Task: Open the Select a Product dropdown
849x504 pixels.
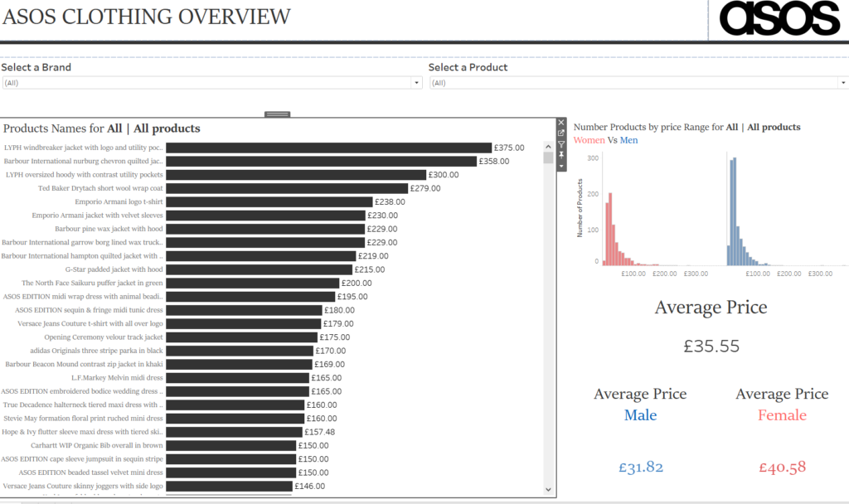Action: (639, 83)
